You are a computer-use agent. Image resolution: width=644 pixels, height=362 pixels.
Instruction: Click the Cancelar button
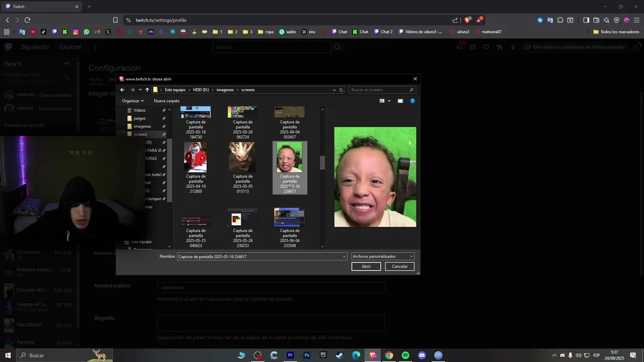pyautogui.click(x=400, y=266)
